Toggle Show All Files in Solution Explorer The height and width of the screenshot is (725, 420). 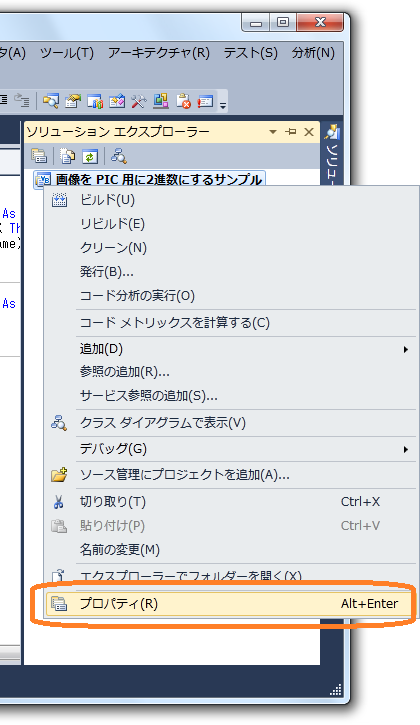click(67, 156)
